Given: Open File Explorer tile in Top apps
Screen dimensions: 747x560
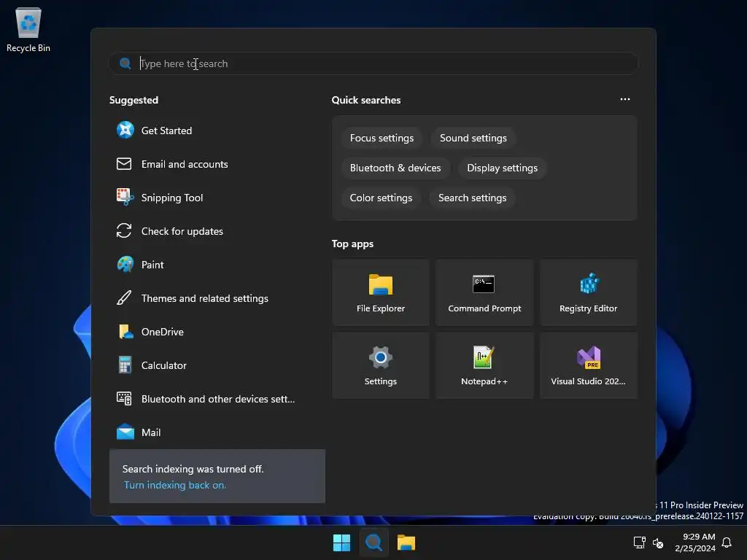Looking at the screenshot, I should point(381,292).
